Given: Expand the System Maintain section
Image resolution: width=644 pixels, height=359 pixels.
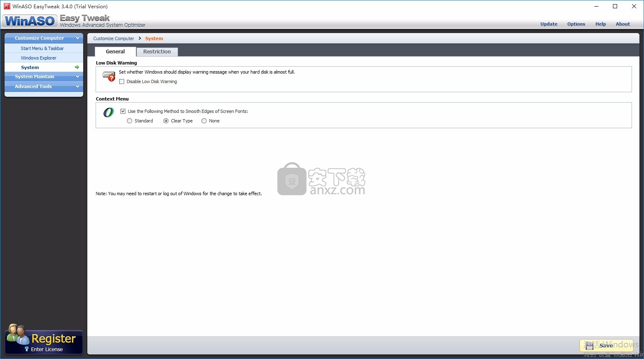Looking at the screenshot, I should 44,77.
